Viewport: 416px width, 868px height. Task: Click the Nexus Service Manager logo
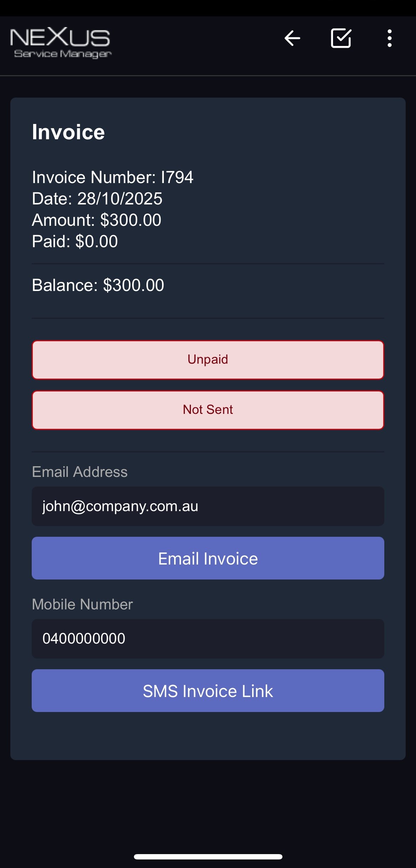tap(61, 43)
